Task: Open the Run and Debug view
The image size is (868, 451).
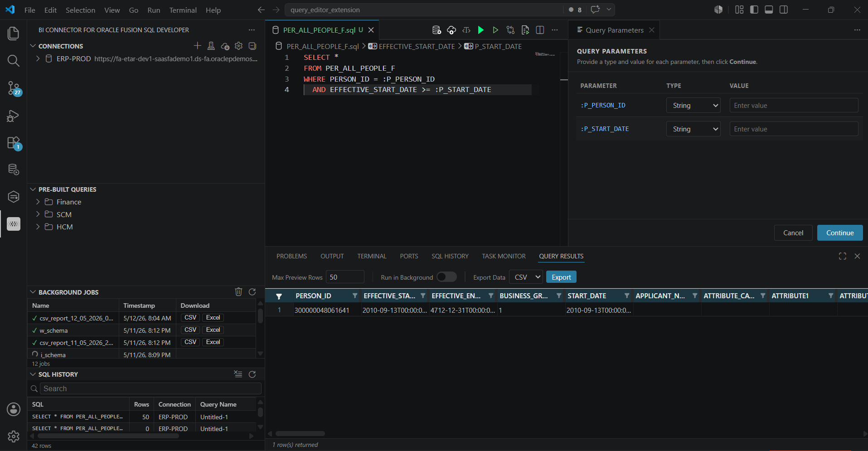Action: click(14, 116)
